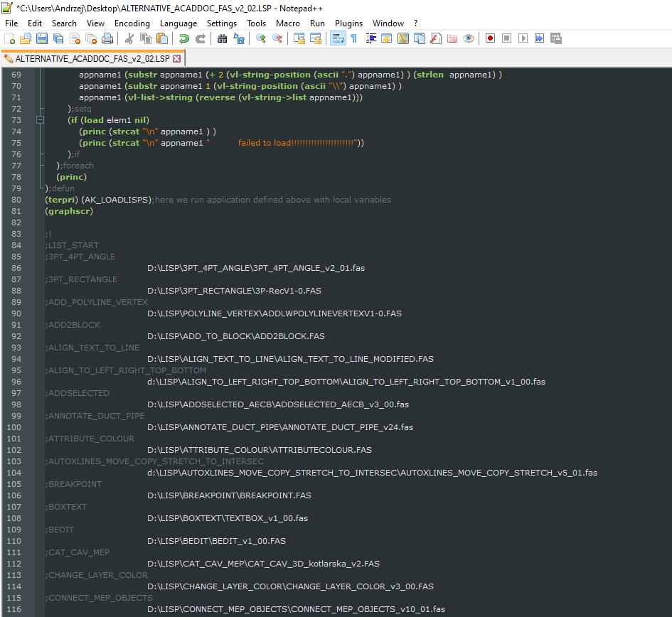The height and width of the screenshot is (617, 672).
Task: Start macro recording with the red dot icon
Action: (x=491, y=38)
